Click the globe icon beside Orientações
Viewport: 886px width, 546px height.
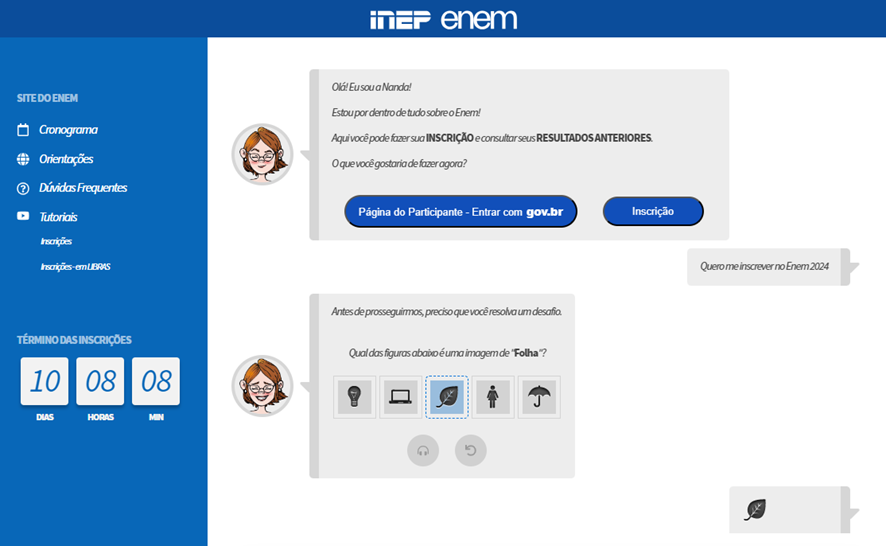point(23,159)
